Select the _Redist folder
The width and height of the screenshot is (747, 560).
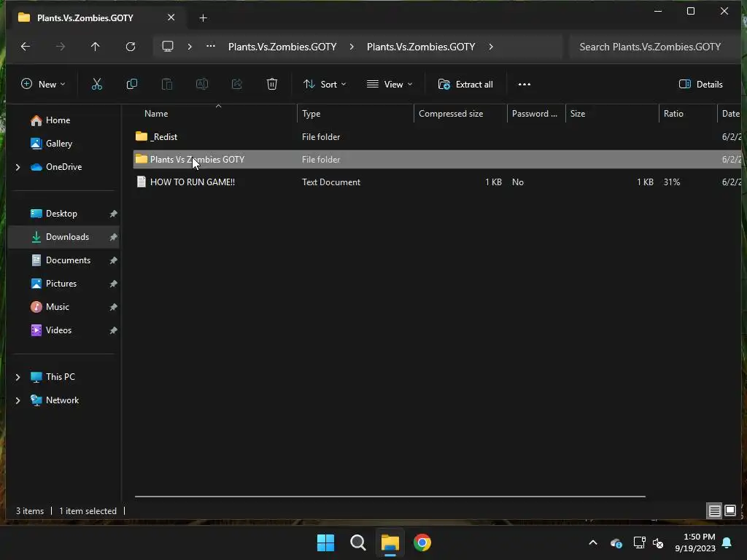pyautogui.click(x=437, y=137)
